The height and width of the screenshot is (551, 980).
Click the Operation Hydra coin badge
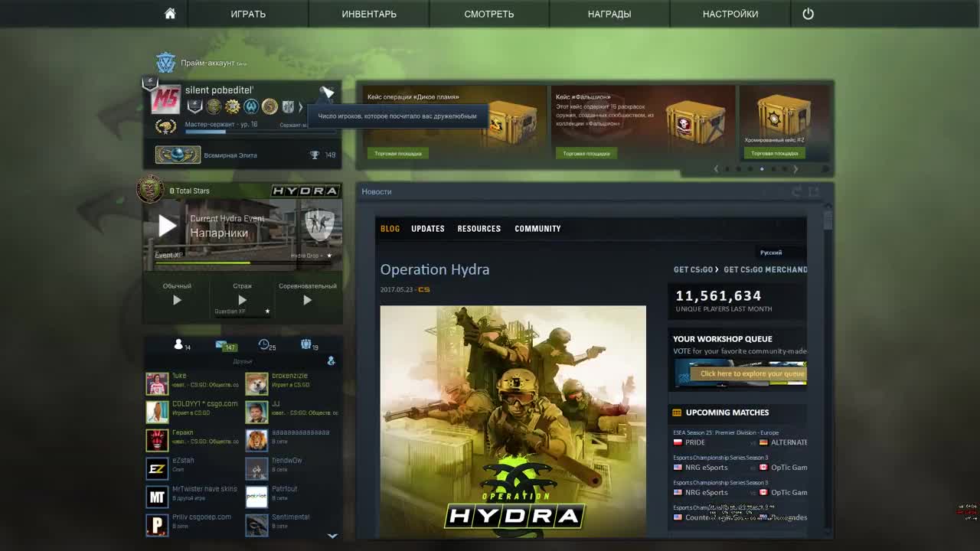coord(150,190)
